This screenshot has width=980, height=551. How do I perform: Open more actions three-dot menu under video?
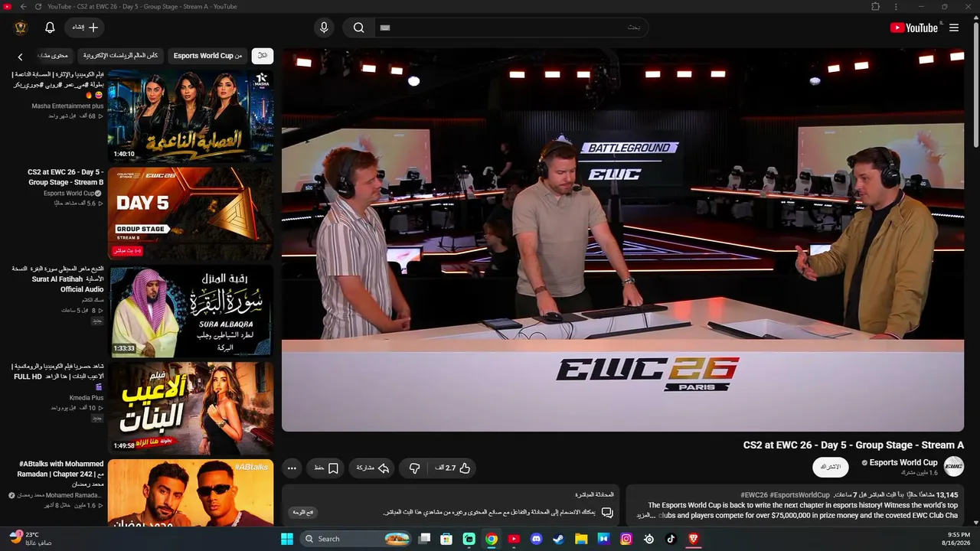[x=292, y=468]
